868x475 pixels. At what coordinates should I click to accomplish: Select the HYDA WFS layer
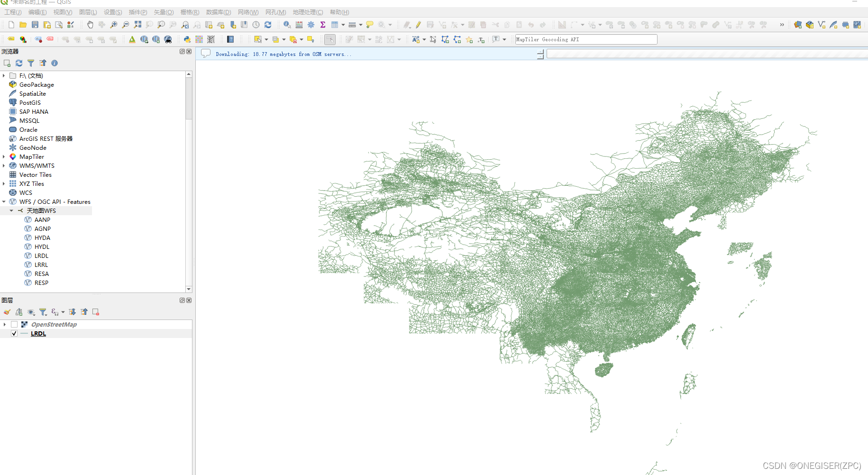[x=42, y=238]
